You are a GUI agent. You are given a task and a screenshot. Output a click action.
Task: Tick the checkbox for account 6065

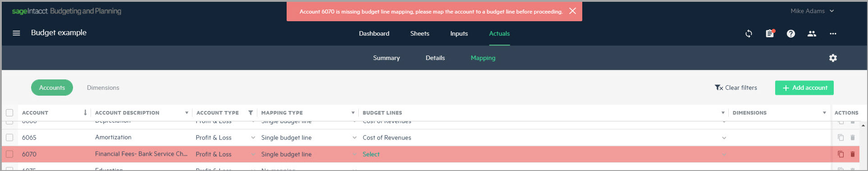(x=9, y=138)
